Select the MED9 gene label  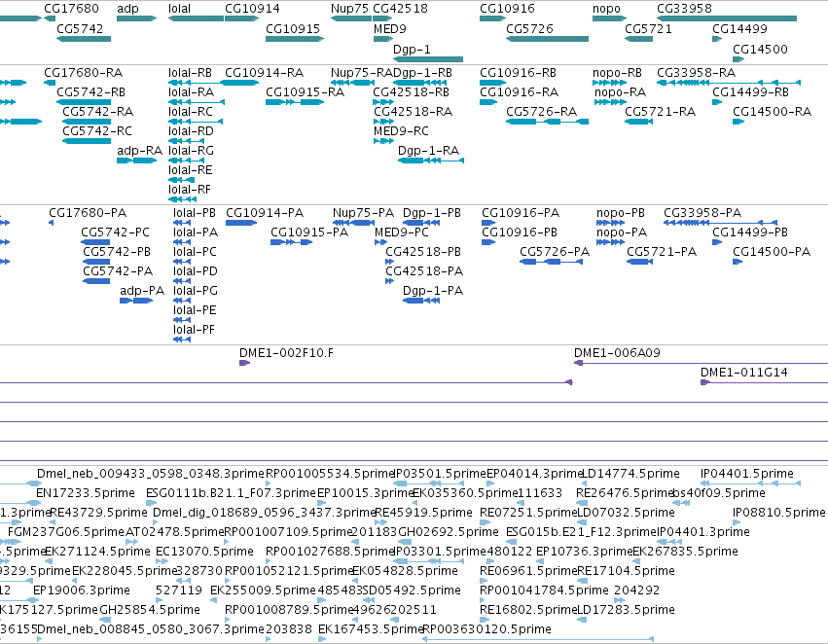pyautogui.click(x=390, y=28)
